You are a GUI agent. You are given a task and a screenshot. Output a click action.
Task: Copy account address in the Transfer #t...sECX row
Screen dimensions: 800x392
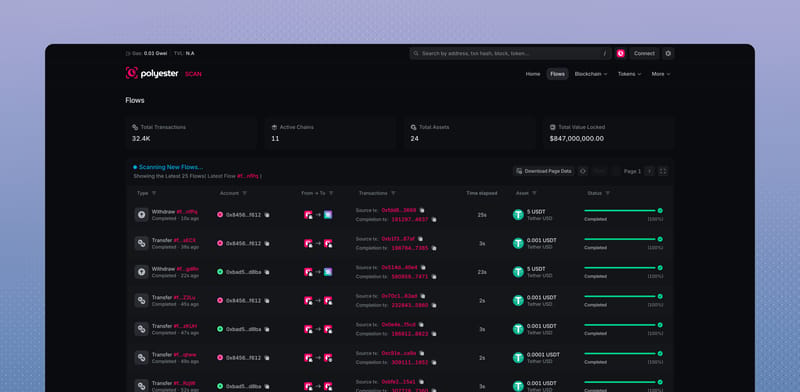[267, 243]
